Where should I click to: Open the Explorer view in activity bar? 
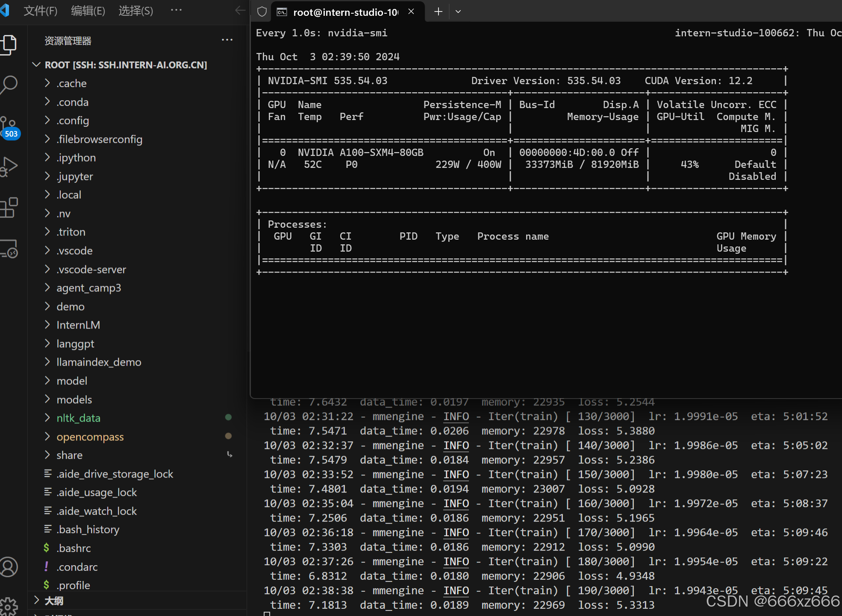(9, 44)
